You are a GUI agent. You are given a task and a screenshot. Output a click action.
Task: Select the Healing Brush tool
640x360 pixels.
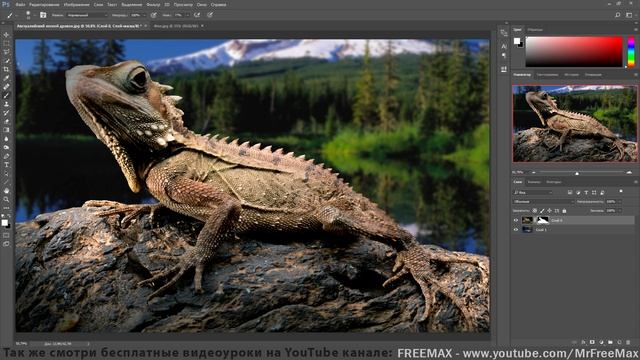6,87
